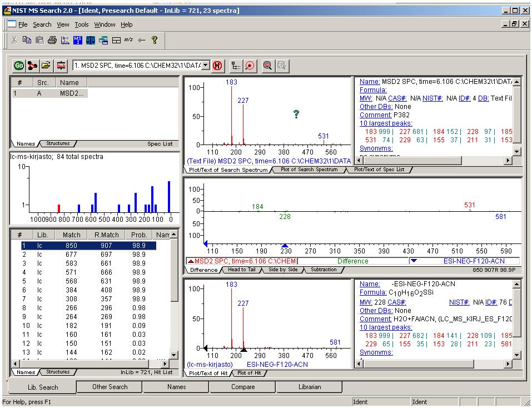Open the Plot of Search Spectrum tab

(309, 170)
